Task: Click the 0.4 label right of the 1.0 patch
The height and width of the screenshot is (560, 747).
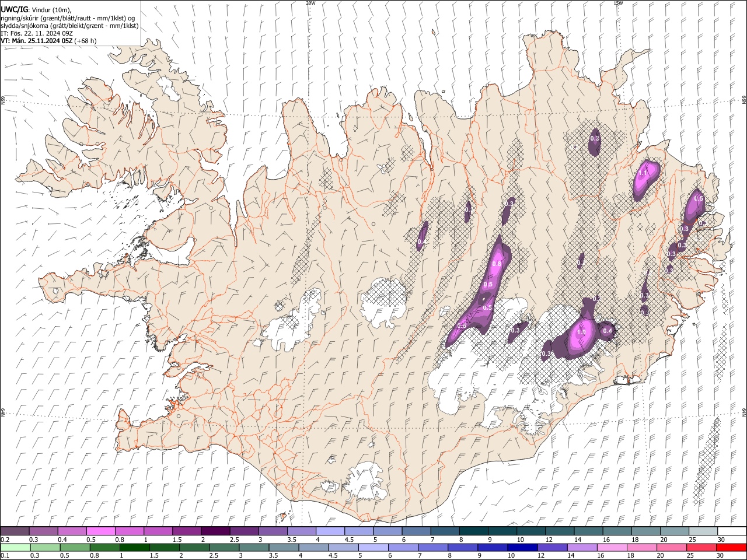Action: [x=608, y=331]
